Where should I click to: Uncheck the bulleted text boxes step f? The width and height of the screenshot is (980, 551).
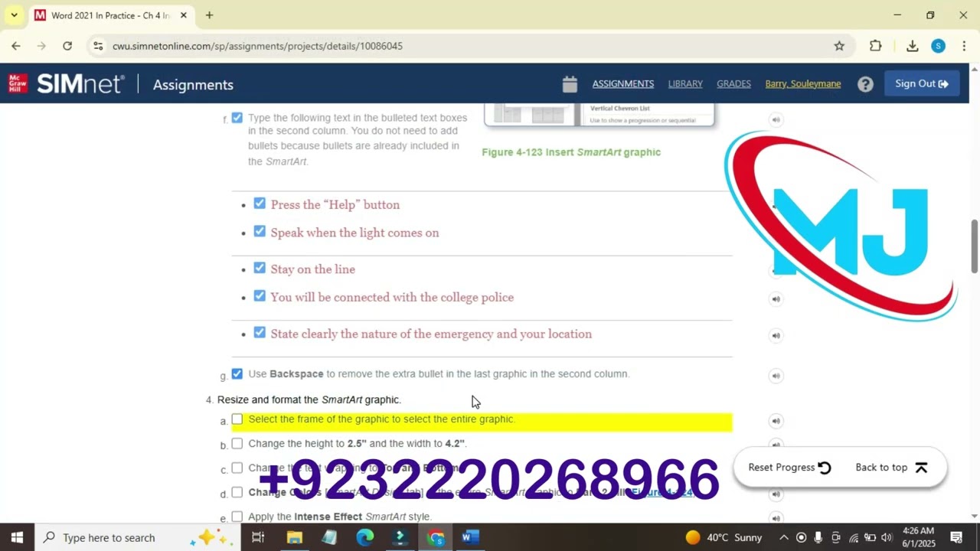[237, 118]
